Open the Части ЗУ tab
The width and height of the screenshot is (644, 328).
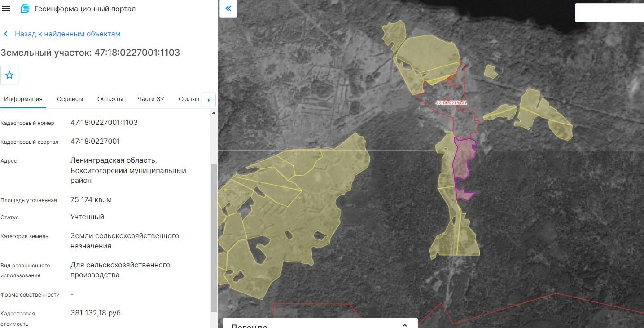(151, 99)
